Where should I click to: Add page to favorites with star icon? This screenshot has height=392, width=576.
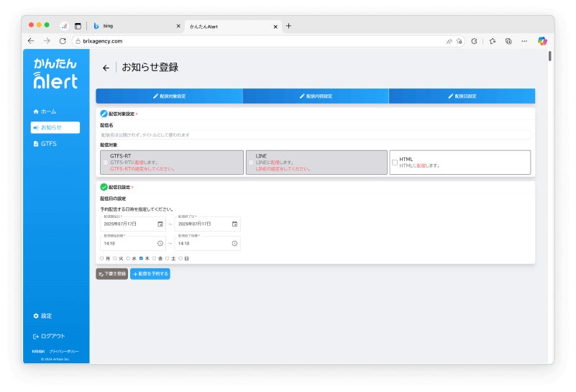[460, 42]
